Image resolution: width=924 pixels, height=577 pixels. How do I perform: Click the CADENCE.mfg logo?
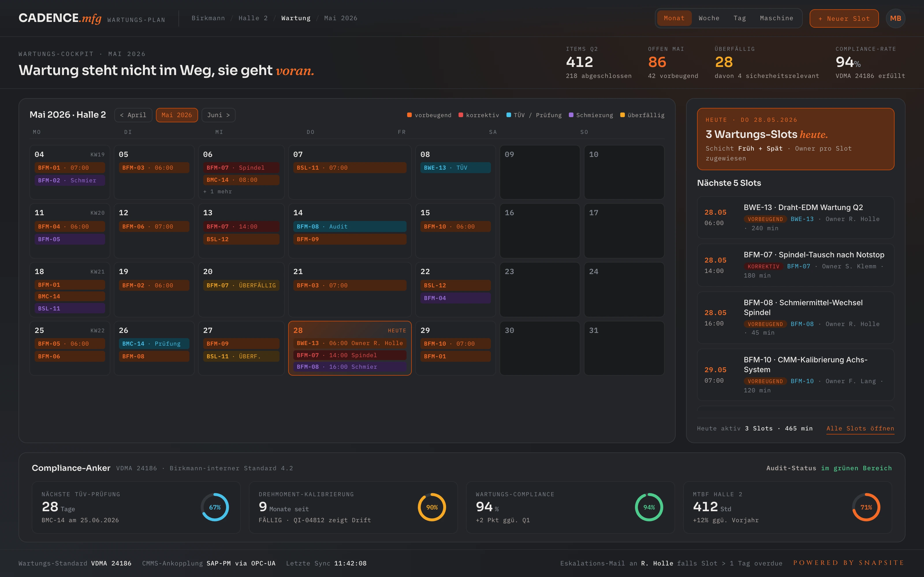(60, 18)
